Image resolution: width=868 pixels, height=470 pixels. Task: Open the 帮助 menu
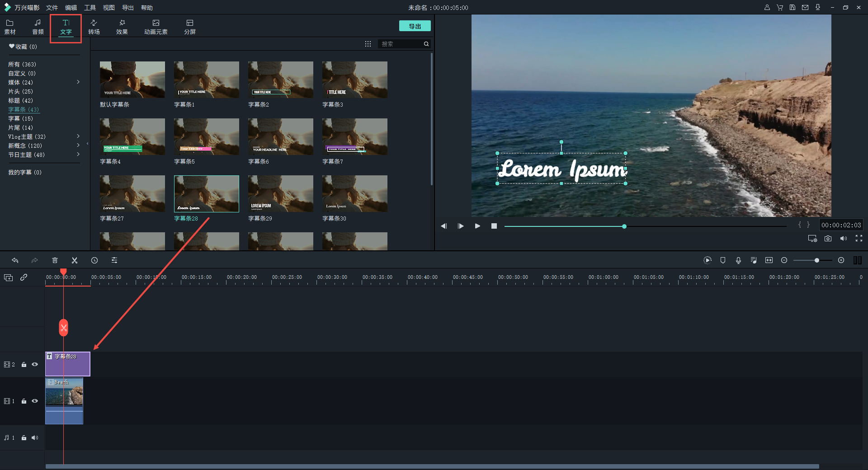147,8
